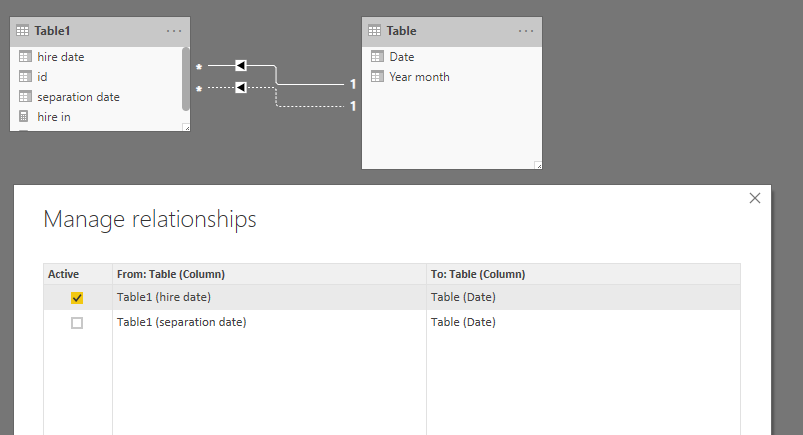This screenshot has width=803, height=435.
Task: Click the Date column icon in Table
Action: point(377,56)
